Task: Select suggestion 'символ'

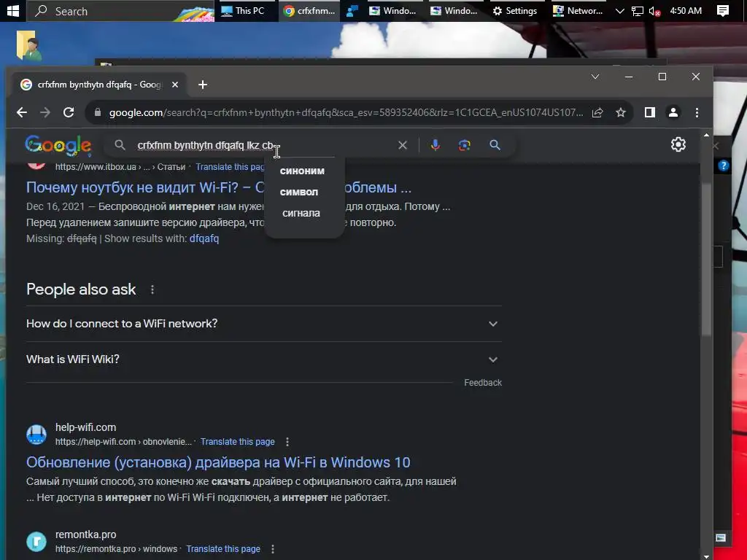Action: 299,192
